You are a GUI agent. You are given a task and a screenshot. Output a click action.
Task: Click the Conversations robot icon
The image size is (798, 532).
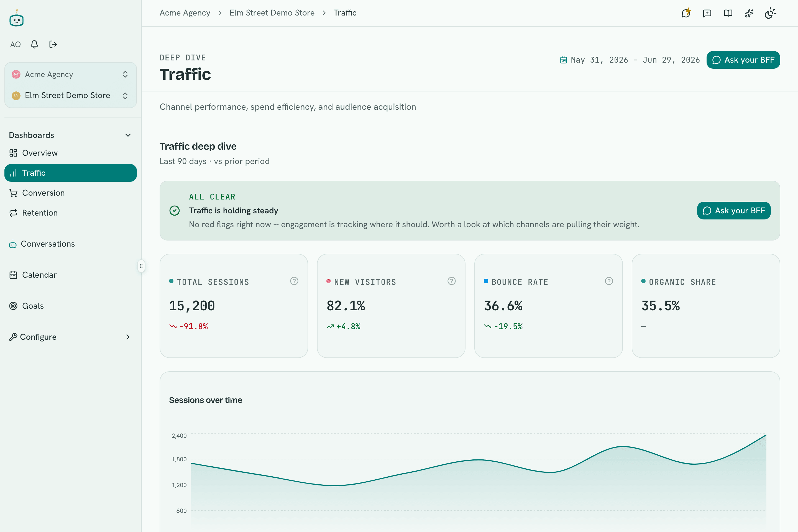click(13, 244)
